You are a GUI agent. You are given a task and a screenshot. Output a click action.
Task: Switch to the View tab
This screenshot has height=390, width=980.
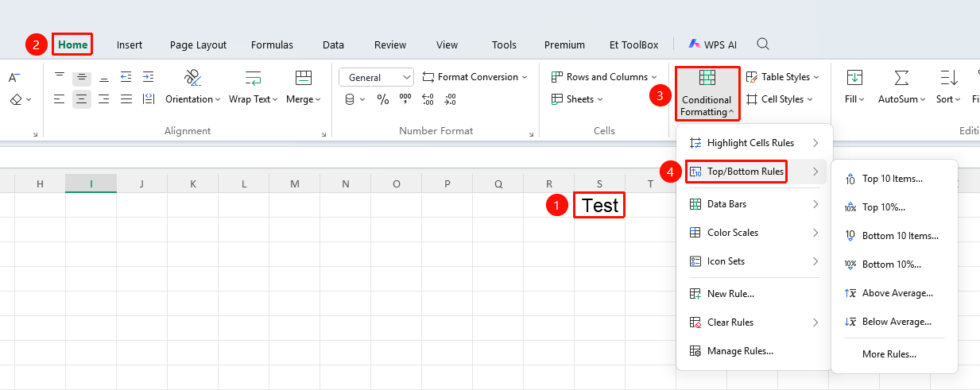click(447, 44)
